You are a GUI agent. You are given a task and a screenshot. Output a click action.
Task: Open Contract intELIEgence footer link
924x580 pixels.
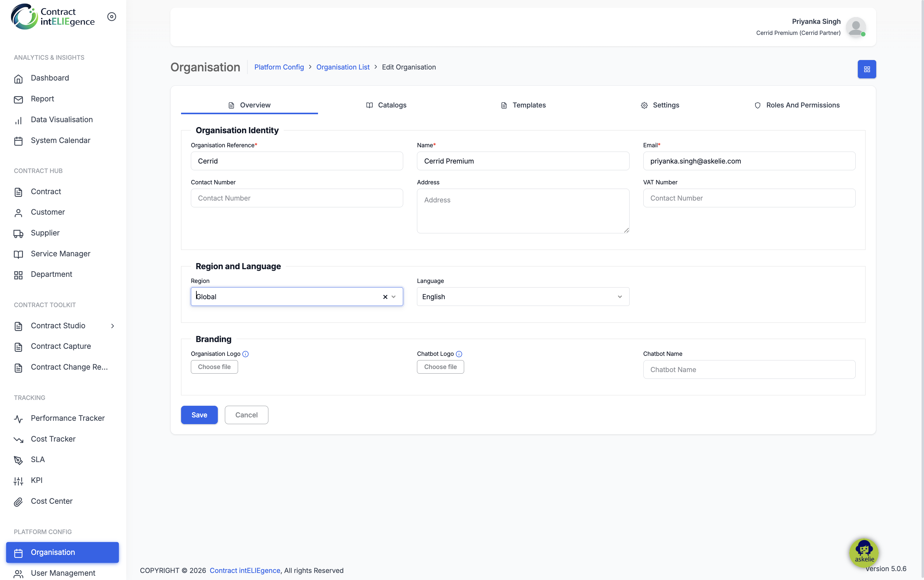(245, 571)
